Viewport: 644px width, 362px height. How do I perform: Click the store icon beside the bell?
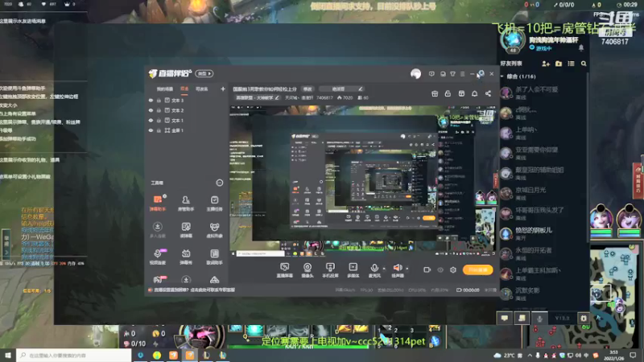pos(461,93)
